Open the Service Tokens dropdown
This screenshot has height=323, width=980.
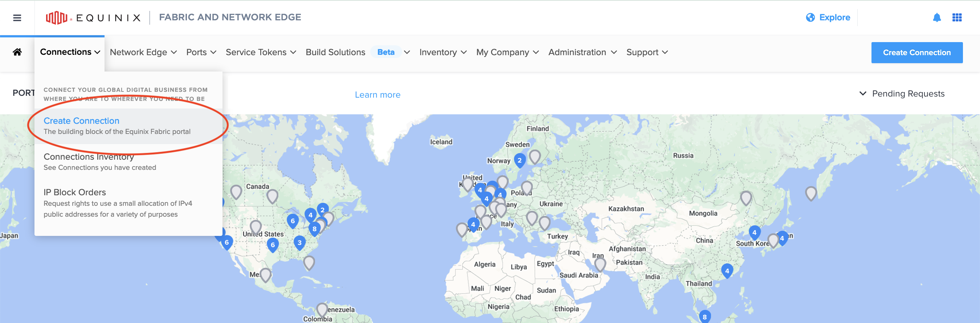(x=261, y=52)
